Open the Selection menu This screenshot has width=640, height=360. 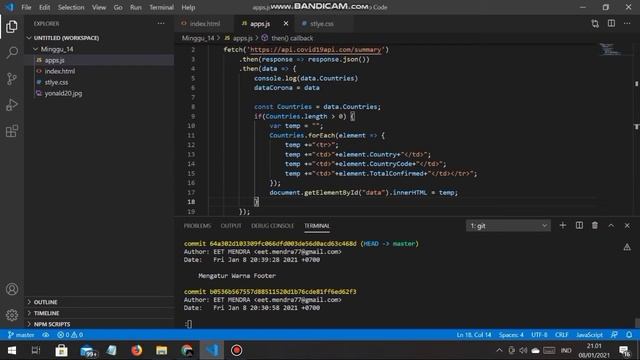71,7
